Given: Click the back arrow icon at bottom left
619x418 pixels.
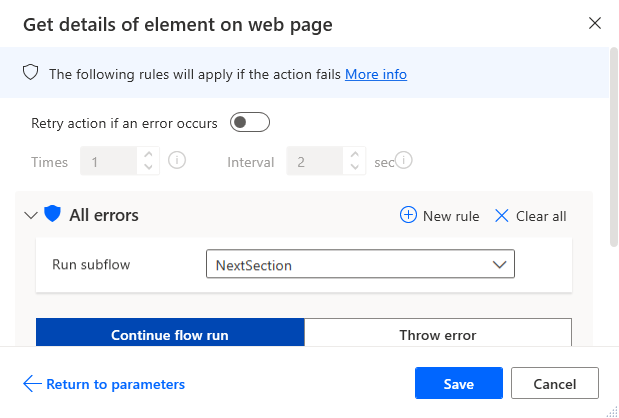Looking at the screenshot, I should [x=31, y=383].
